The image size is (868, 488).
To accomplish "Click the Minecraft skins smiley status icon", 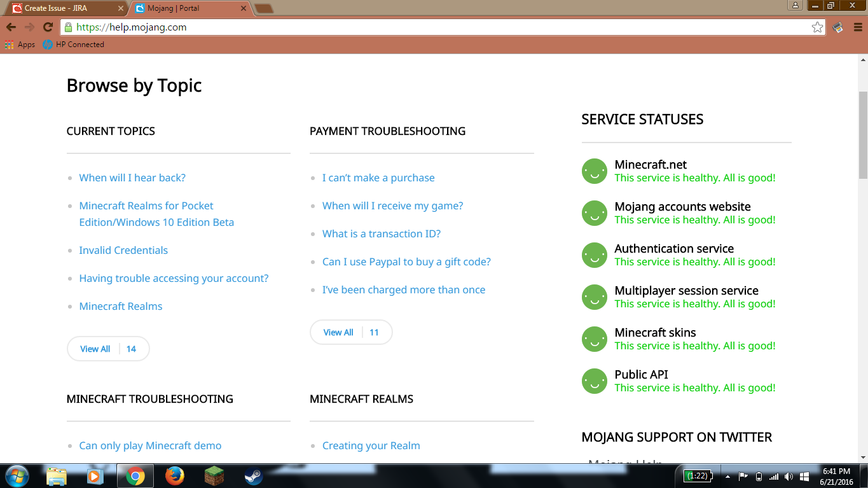I will (x=595, y=339).
